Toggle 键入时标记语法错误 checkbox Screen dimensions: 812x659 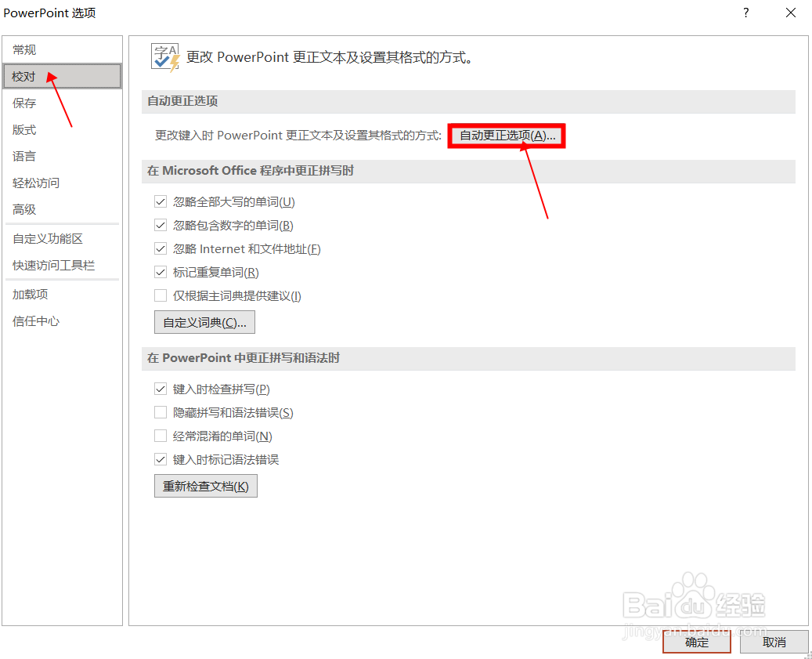[x=161, y=459]
